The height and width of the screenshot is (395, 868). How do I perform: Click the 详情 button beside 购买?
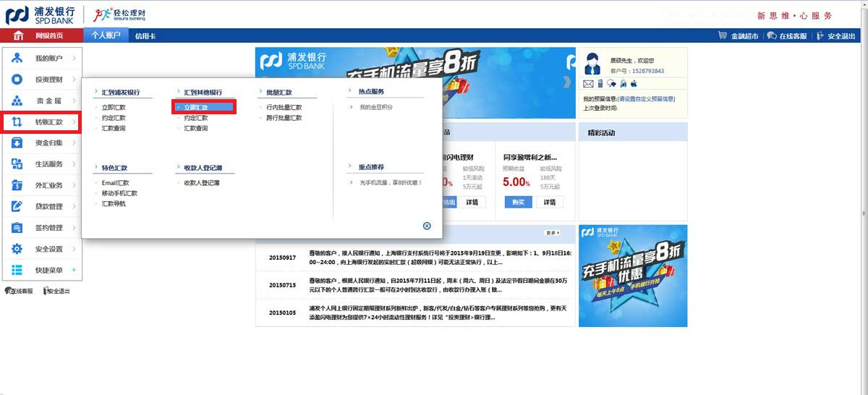point(550,202)
